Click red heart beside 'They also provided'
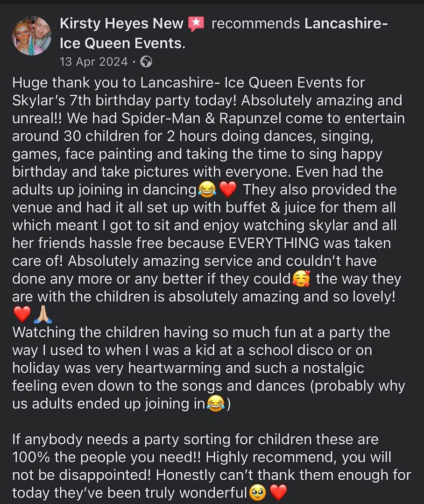The image size is (424, 504). [228, 190]
